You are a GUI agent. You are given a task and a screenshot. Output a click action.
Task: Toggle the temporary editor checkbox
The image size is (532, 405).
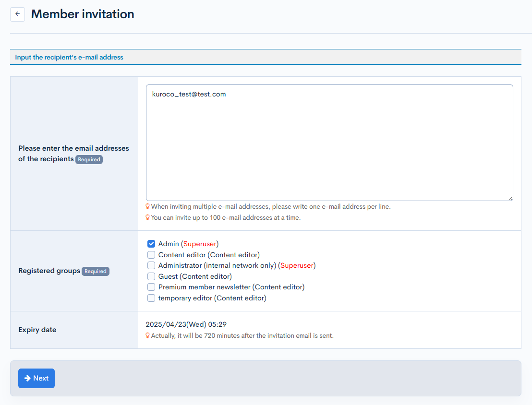151,298
